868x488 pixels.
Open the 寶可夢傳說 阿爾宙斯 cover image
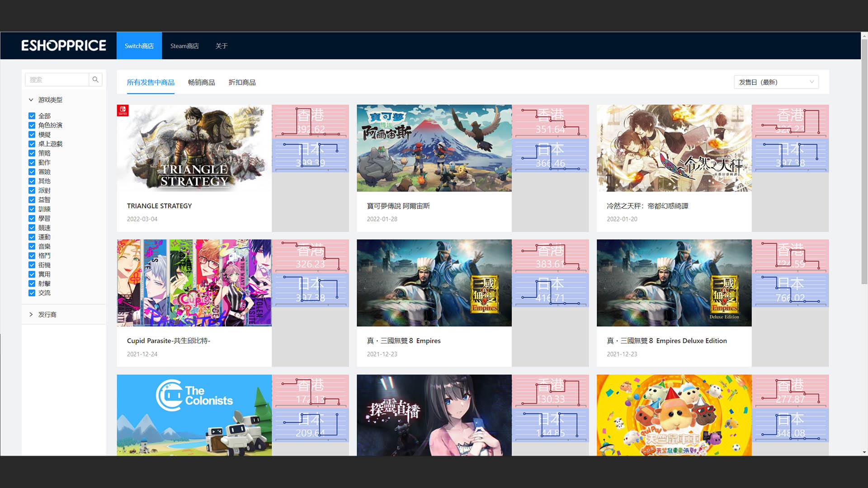coord(434,148)
